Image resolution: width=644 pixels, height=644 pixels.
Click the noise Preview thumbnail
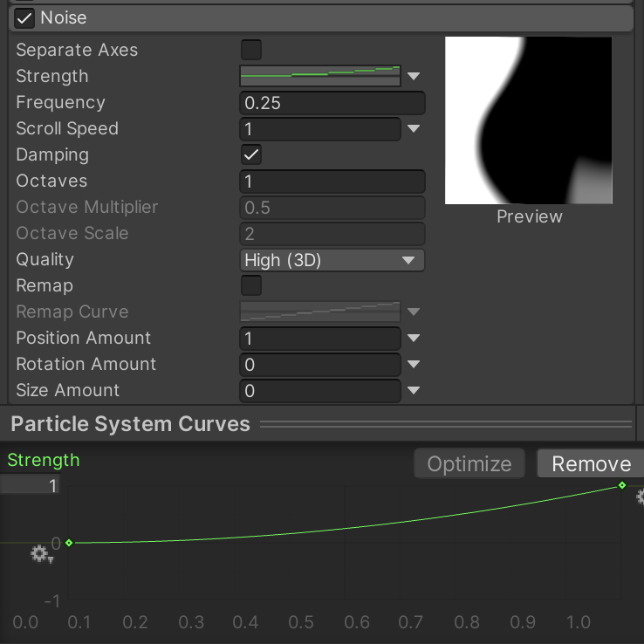(x=528, y=120)
